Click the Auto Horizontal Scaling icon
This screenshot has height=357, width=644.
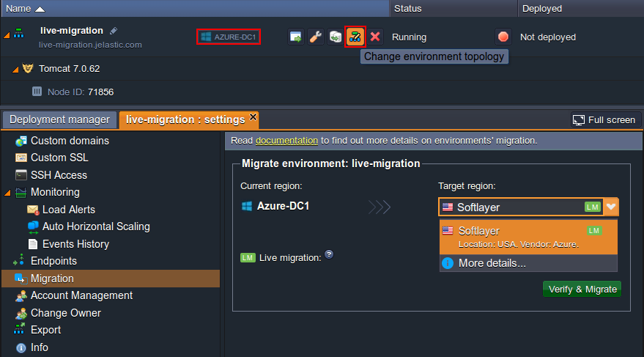[33, 227]
